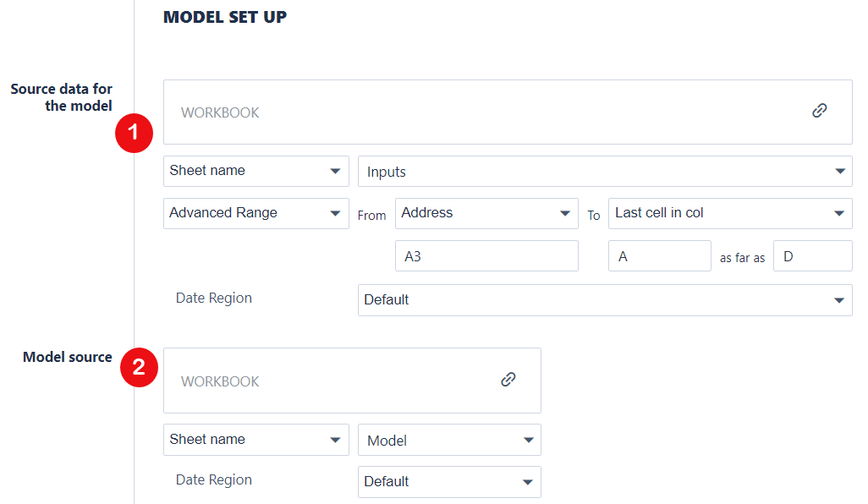The image size is (868, 504).
Task: Expand the Inputs sheet dropdown
Action: coord(604,172)
